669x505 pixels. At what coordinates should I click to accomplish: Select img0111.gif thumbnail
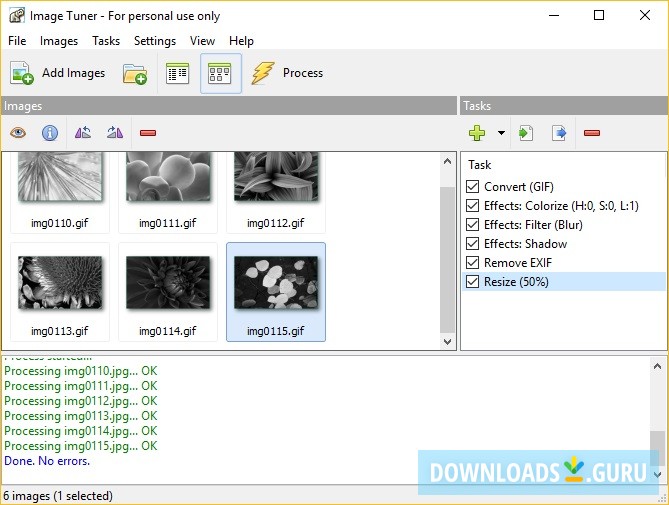pos(168,192)
